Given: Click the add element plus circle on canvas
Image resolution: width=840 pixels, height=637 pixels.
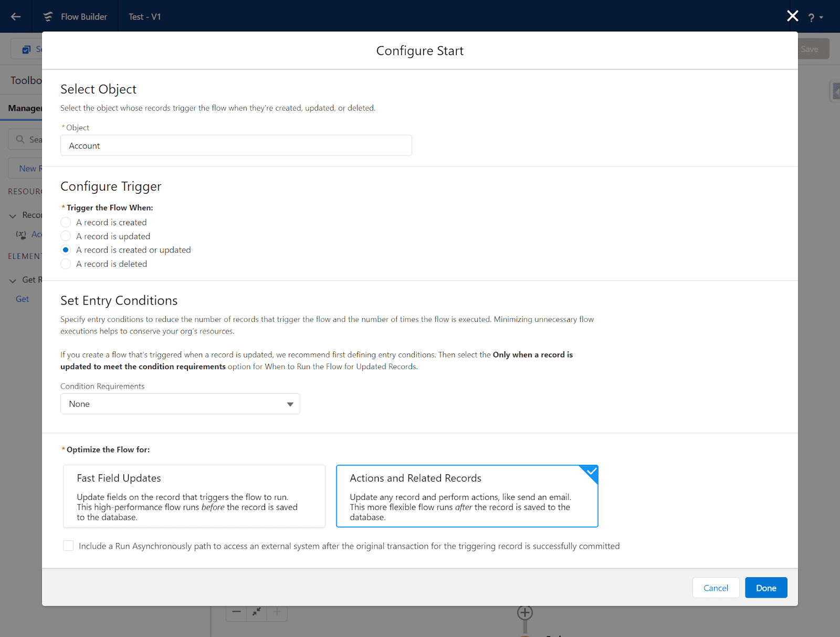Looking at the screenshot, I should coord(524,612).
